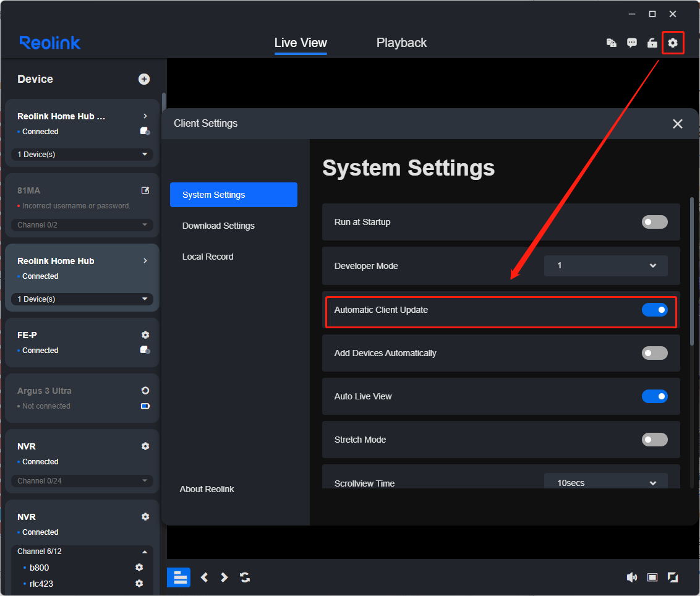Reconnect Argus 3 Ultra using the refresh icon
Viewport: 700px width, 596px height.
pos(145,391)
